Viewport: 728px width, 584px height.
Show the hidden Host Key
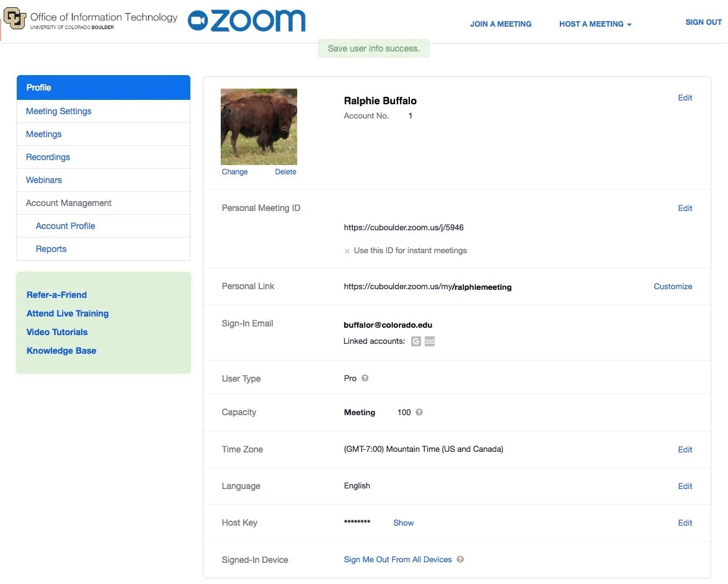pyautogui.click(x=403, y=523)
